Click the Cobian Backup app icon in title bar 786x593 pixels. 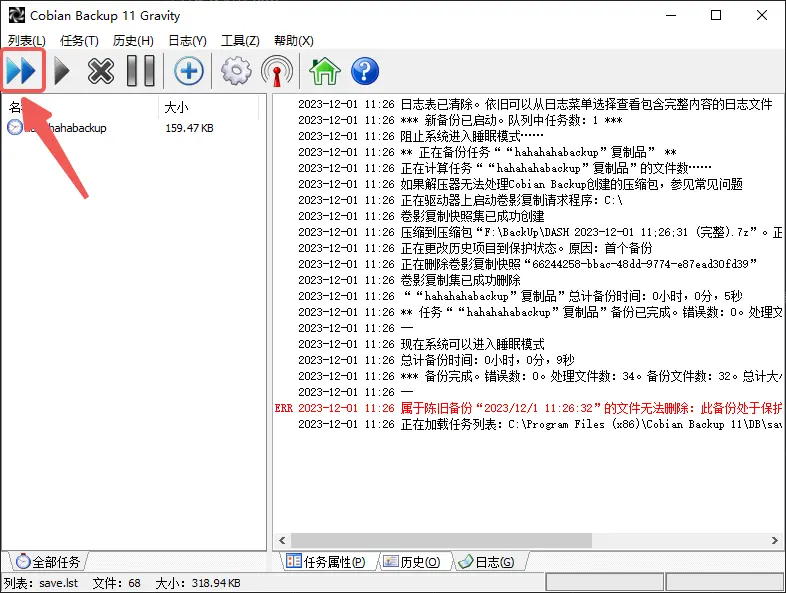[17, 15]
